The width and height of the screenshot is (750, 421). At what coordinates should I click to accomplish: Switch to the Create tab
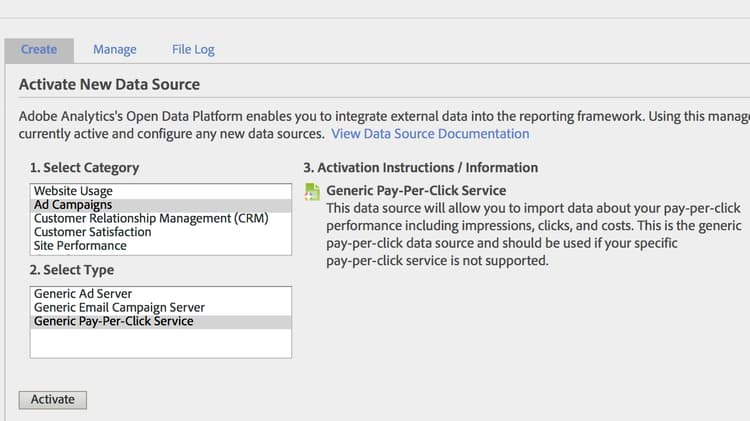coord(39,49)
